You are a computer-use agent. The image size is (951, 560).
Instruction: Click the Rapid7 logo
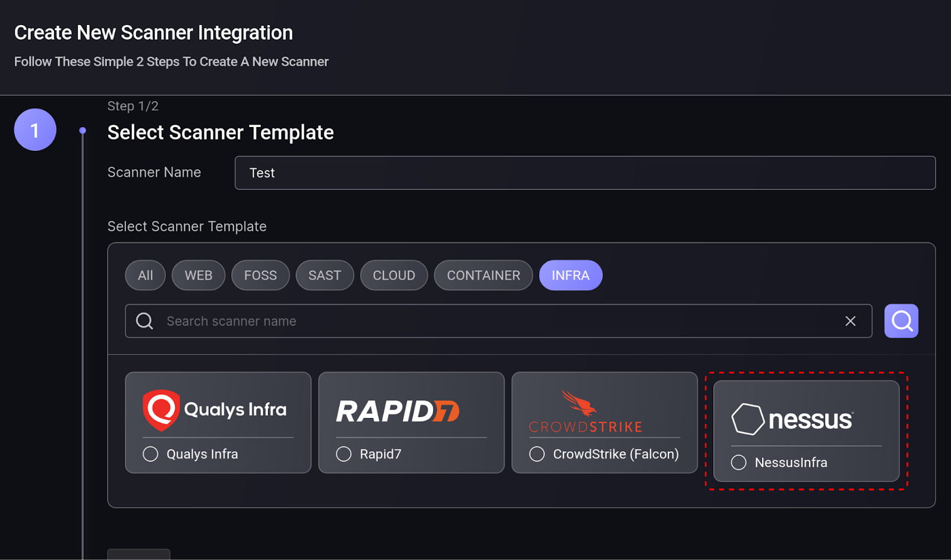[x=398, y=411]
